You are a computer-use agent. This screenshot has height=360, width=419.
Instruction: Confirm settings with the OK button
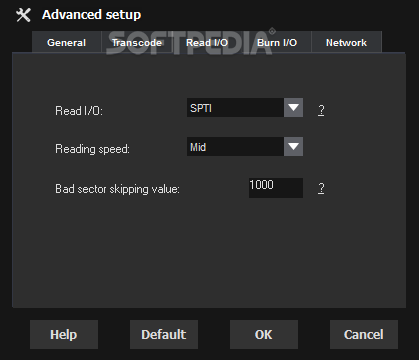tap(264, 334)
